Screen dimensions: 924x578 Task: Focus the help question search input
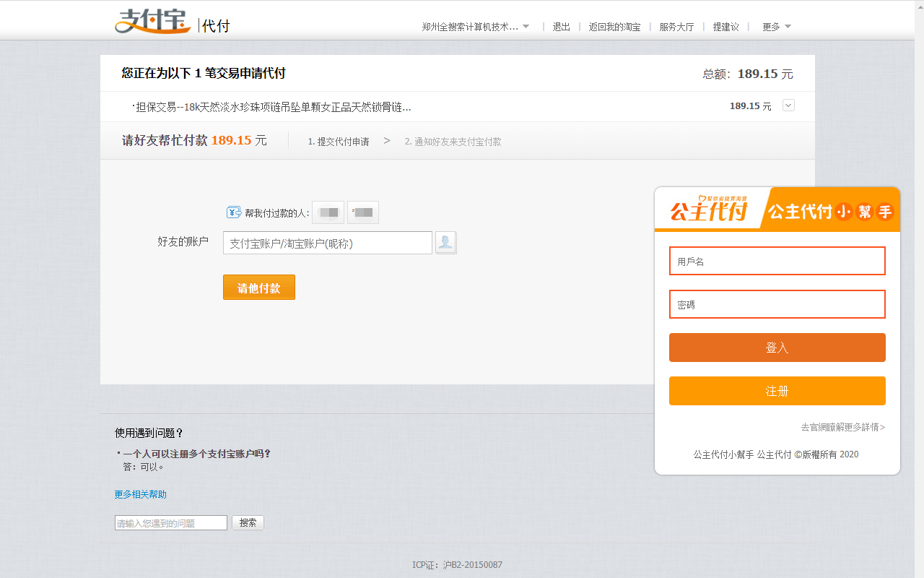click(x=171, y=522)
